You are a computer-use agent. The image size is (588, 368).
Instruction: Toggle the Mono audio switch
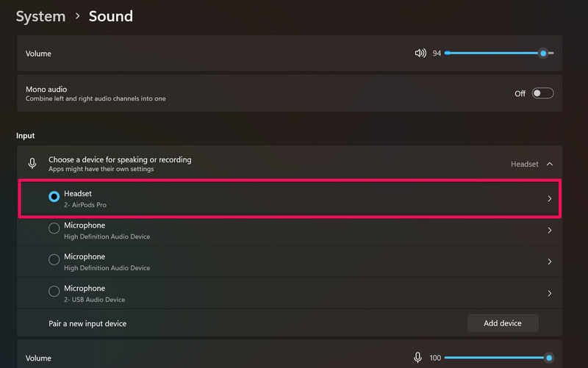tap(542, 93)
